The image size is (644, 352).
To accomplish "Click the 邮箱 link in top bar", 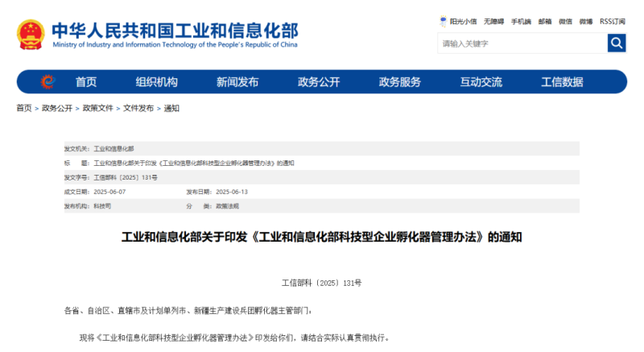I will click(545, 21).
